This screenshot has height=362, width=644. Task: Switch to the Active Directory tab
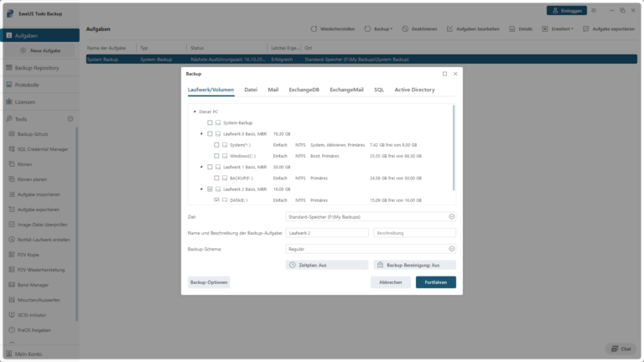[414, 90]
